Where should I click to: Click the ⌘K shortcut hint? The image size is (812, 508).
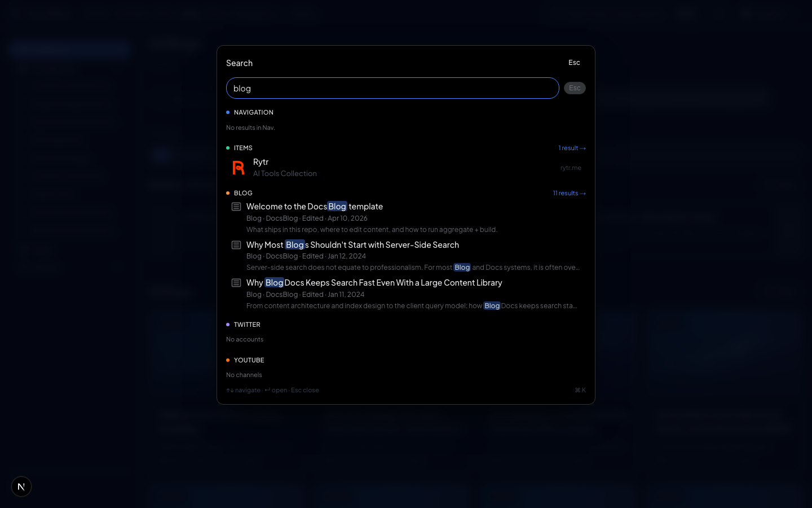[580, 390]
